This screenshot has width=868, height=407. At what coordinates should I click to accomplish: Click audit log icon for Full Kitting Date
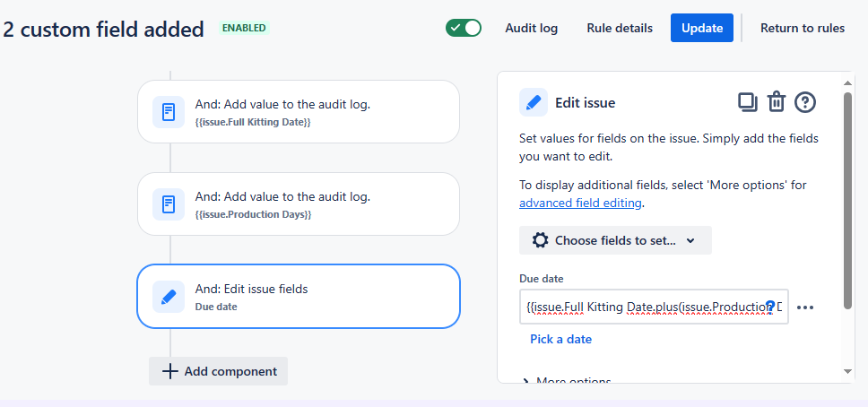point(169,112)
